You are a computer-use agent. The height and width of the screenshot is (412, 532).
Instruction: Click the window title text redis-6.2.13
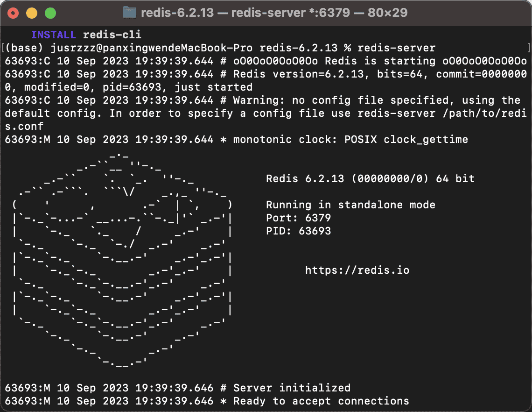pyautogui.click(x=177, y=13)
